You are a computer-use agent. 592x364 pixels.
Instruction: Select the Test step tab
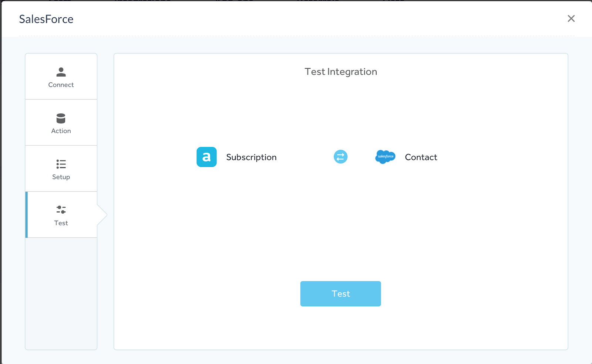[61, 215]
